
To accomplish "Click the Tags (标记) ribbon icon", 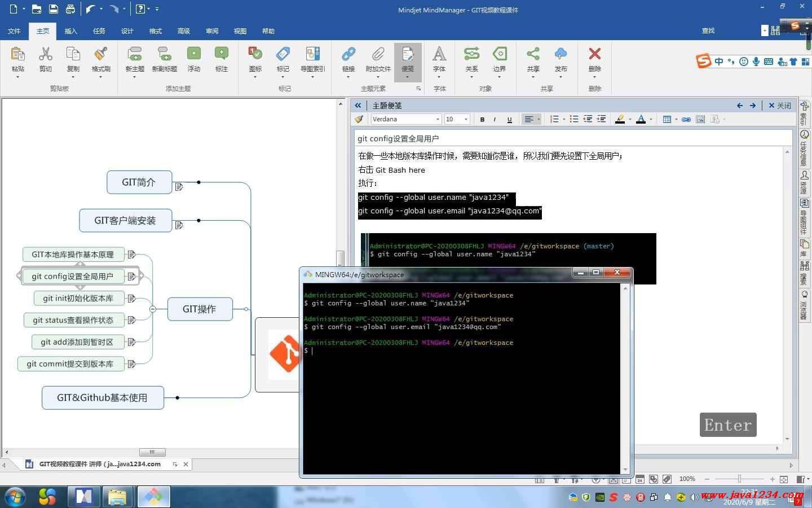I will 283,54.
